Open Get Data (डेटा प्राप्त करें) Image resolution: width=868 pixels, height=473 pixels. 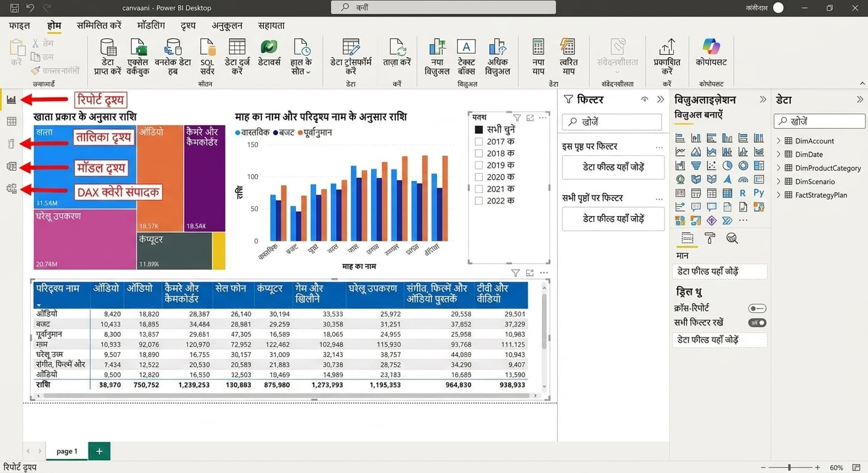coord(108,56)
